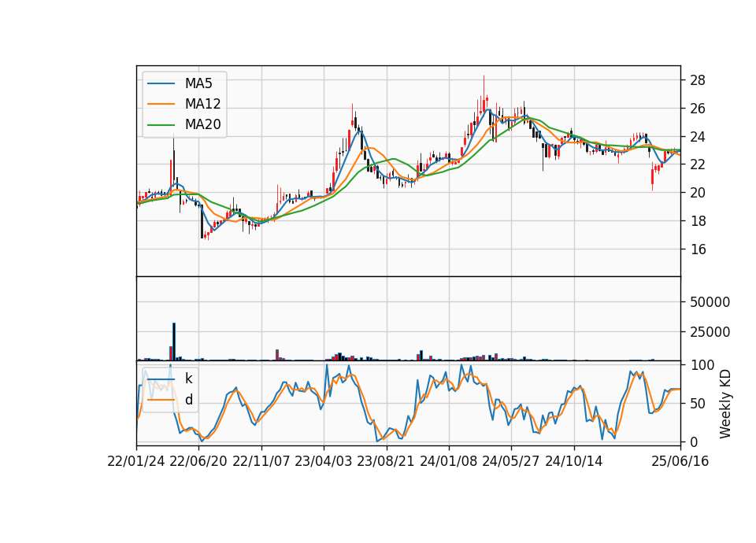Click the 22/01/24 date tick label
Screen dimensions: 756x543
pos(136,461)
